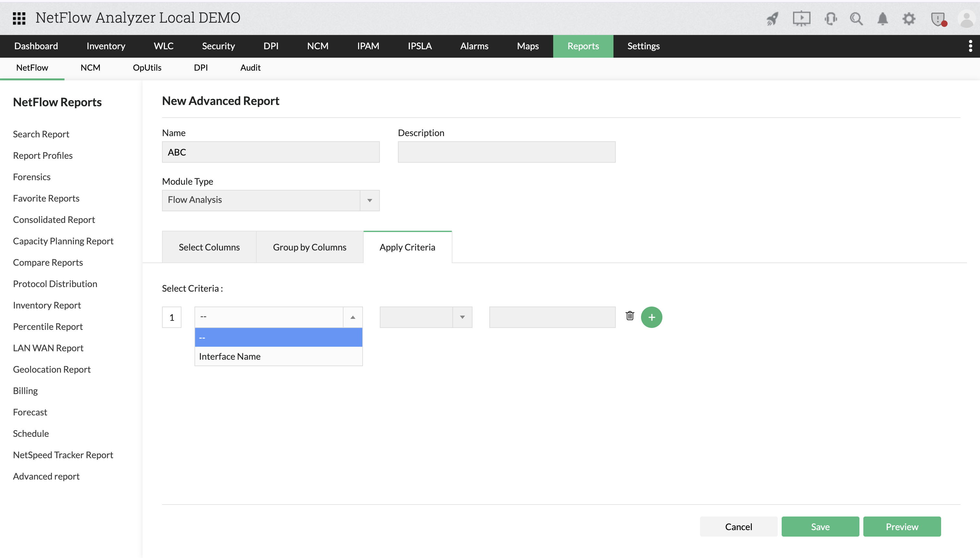Go to the NCM module tab

tap(318, 46)
